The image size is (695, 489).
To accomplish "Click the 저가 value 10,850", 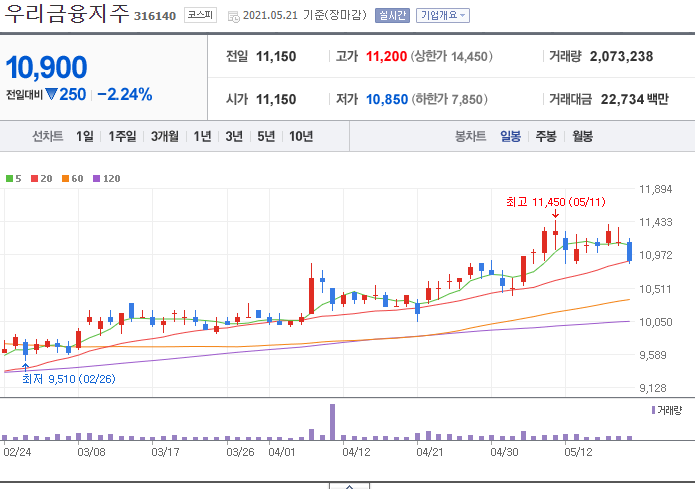I will 387,99.
